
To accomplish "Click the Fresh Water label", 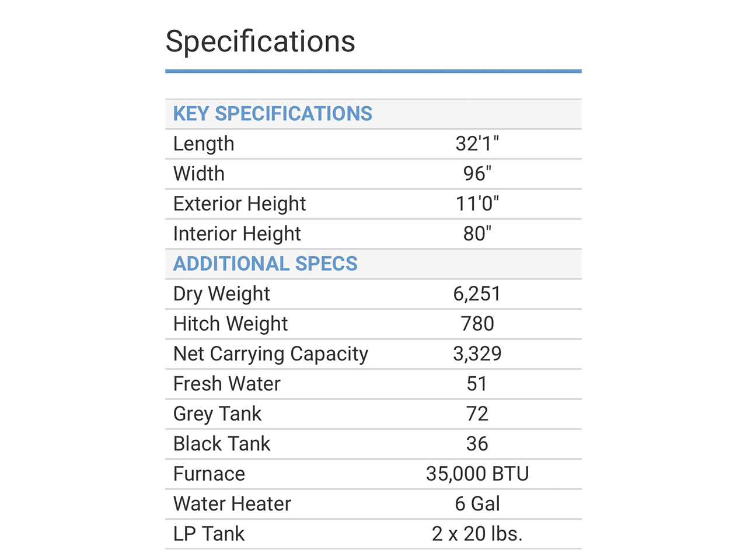I will (227, 384).
